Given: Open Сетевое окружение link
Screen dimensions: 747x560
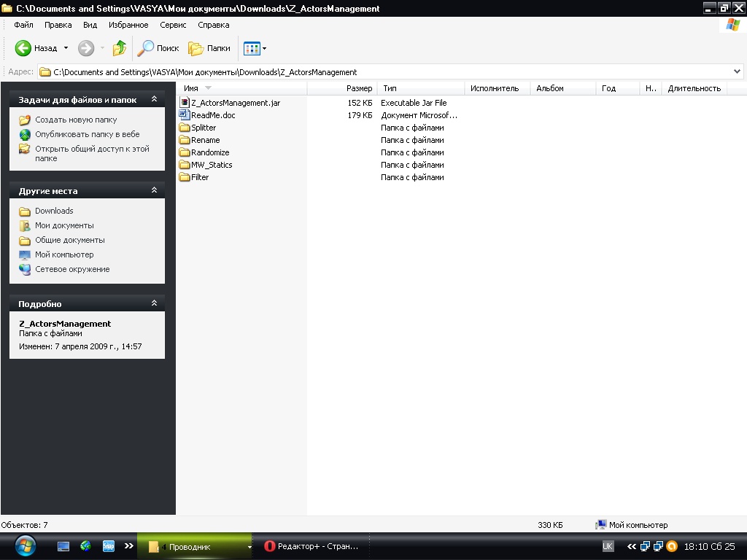Looking at the screenshot, I should click(x=72, y=269).
